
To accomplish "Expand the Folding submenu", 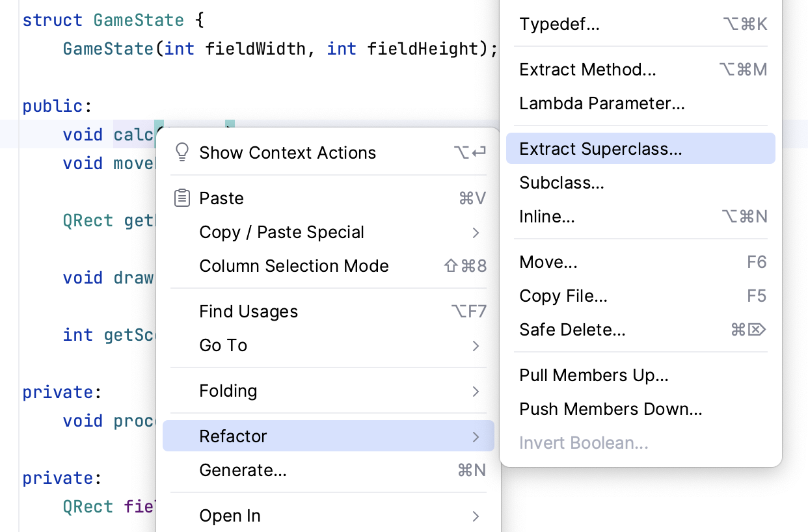I will (228, 391).
